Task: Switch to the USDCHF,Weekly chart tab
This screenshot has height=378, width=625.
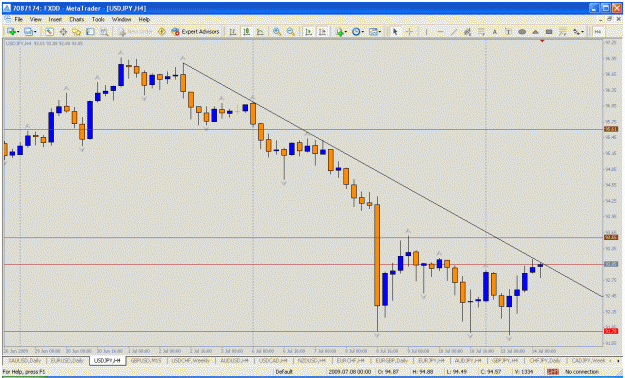Action: pyautogui.click(x=191, y=360)
